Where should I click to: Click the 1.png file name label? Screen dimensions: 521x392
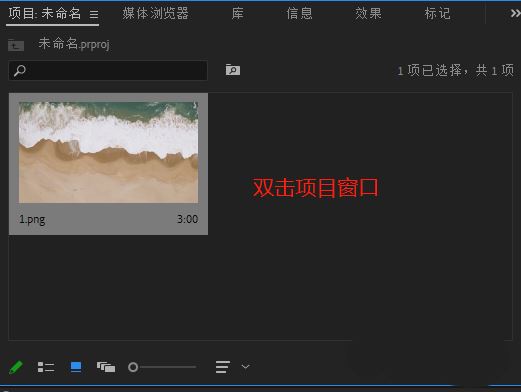[32, 219]
